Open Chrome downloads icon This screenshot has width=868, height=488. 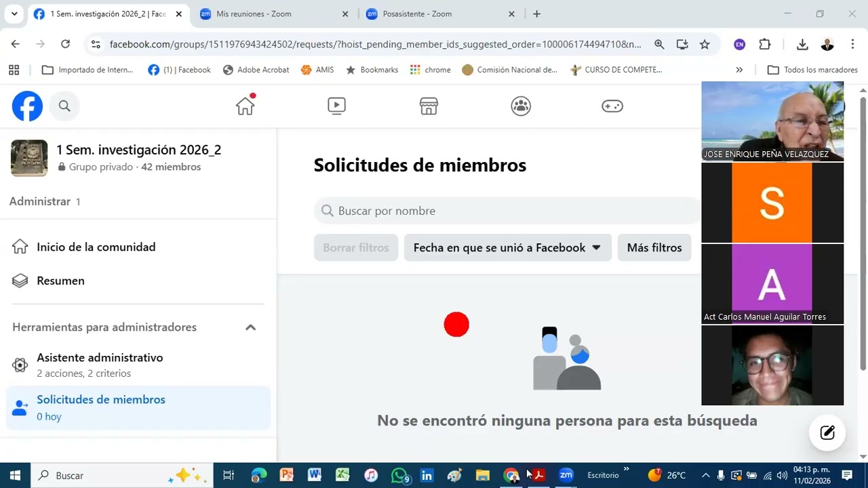[802, 44]
